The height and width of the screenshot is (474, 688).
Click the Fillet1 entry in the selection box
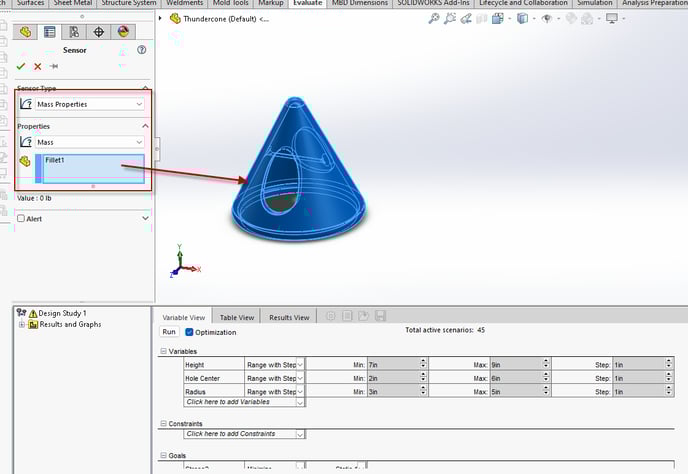pos(55,160)
